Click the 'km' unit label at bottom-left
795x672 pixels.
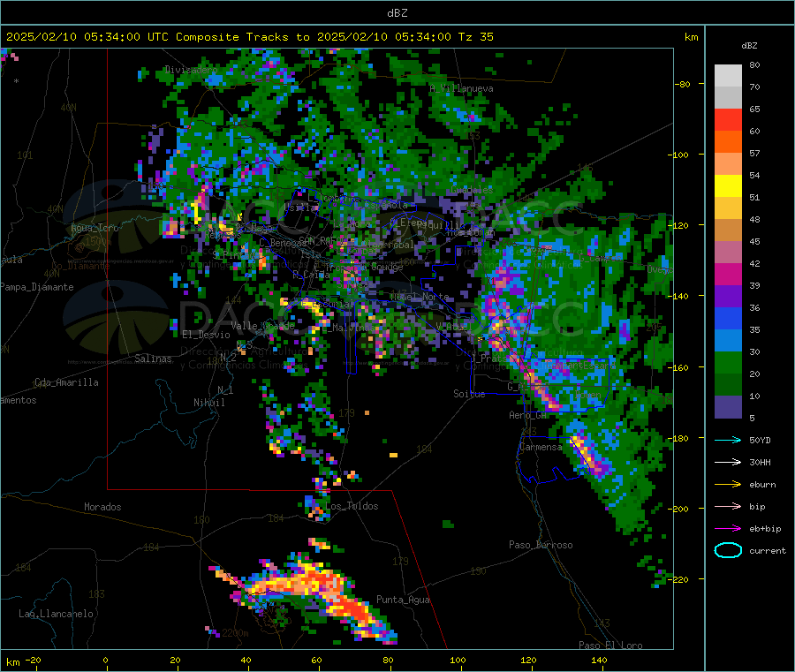[13, 662]
